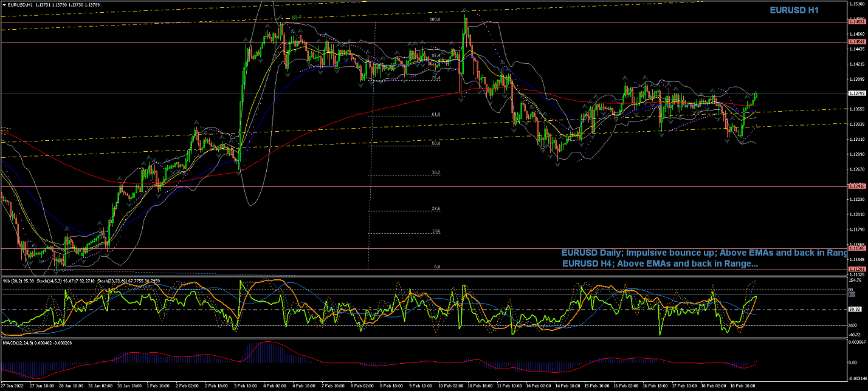
Task: Click the red 1.14541 price tag
Action: (x=857, y=42)
